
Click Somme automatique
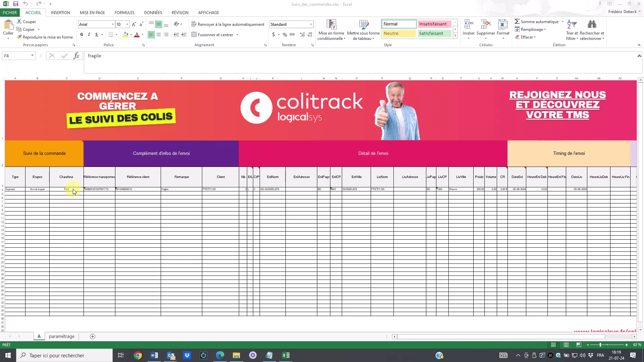pyautogui.click(x=536, y=21)
